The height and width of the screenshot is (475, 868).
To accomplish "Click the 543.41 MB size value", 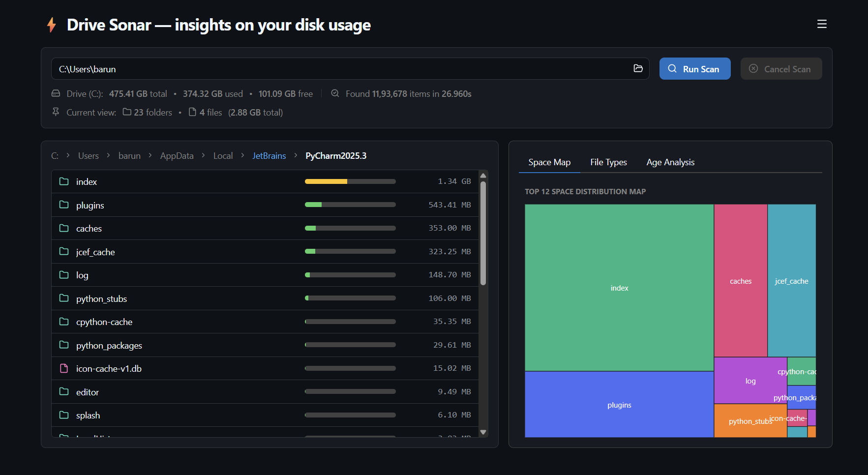I will [x=449, y=205].
